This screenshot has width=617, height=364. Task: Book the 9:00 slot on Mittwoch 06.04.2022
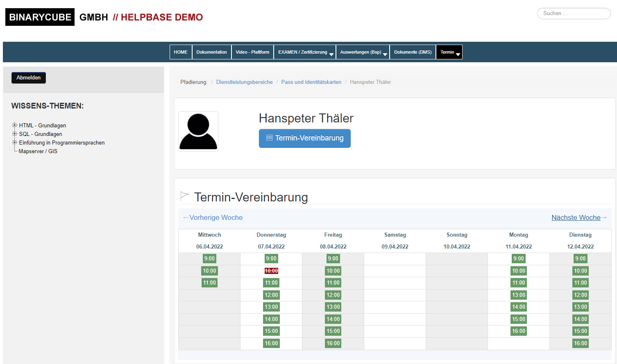209,258
